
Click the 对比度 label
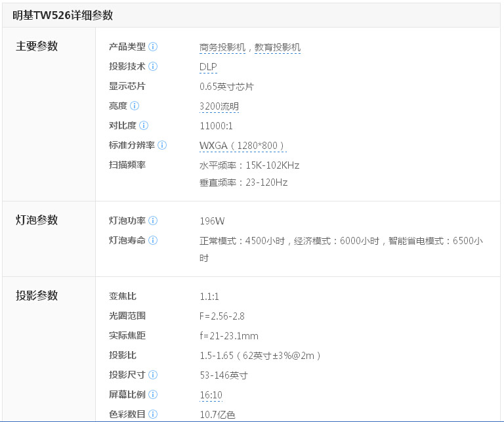tap(123, 125)
